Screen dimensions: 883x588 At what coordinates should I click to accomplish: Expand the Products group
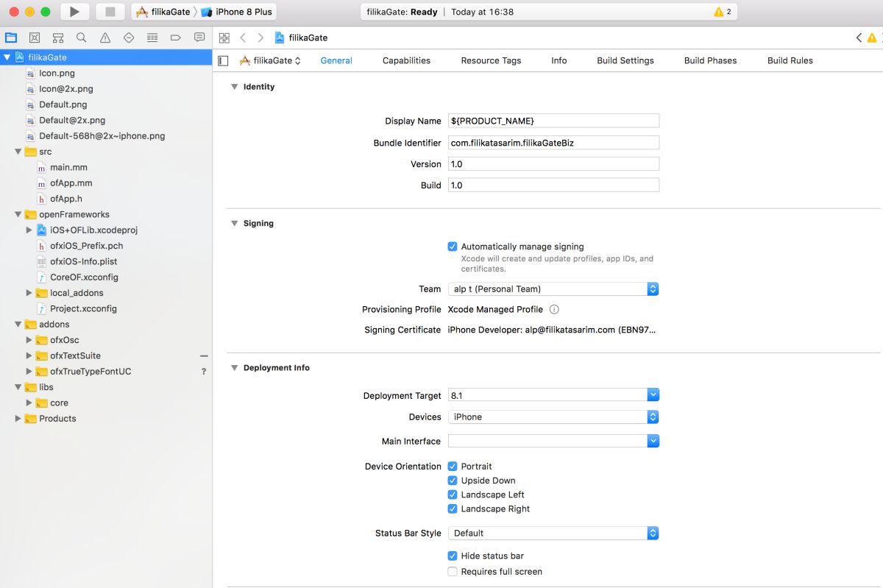point(18,419)
